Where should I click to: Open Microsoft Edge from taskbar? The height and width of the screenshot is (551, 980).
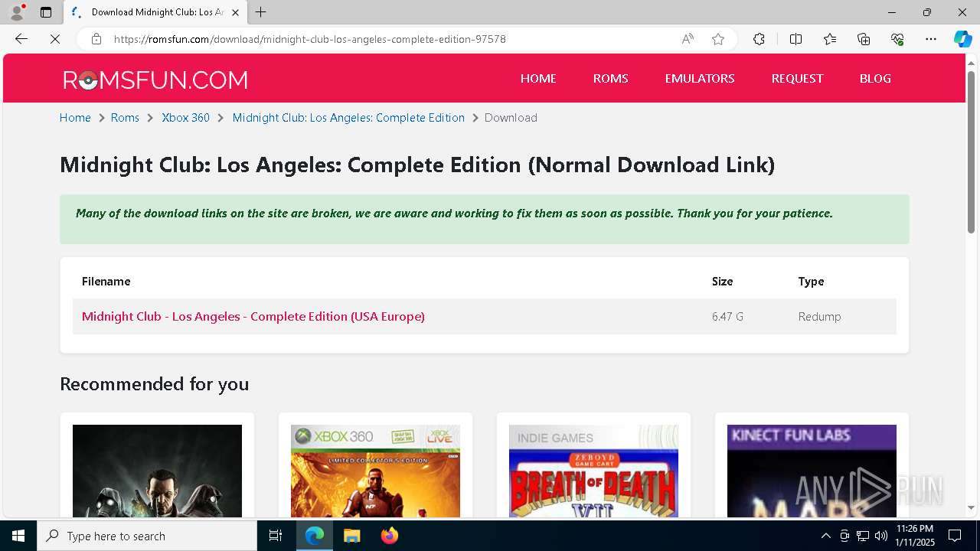[x=315, y=536]
